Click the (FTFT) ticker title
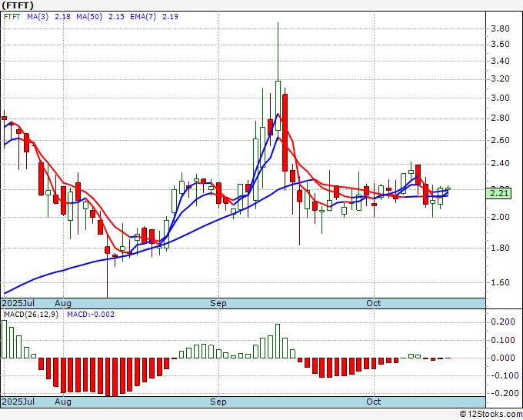The height and width of the screenshot is (420, 523). 18,5
